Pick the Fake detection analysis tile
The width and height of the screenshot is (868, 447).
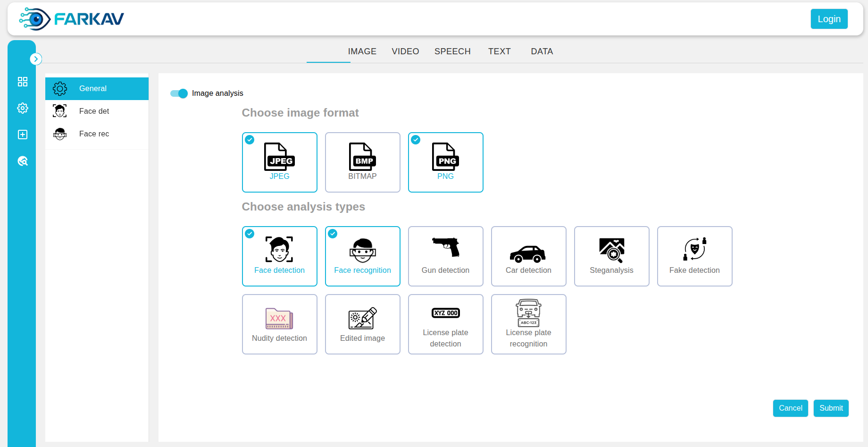(x=694, y=256)
